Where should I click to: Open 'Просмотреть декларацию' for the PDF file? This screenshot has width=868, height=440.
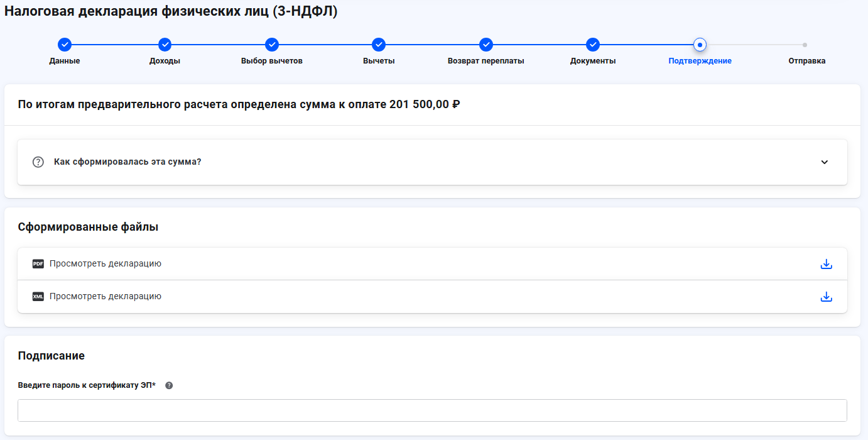tap(104, 263)
